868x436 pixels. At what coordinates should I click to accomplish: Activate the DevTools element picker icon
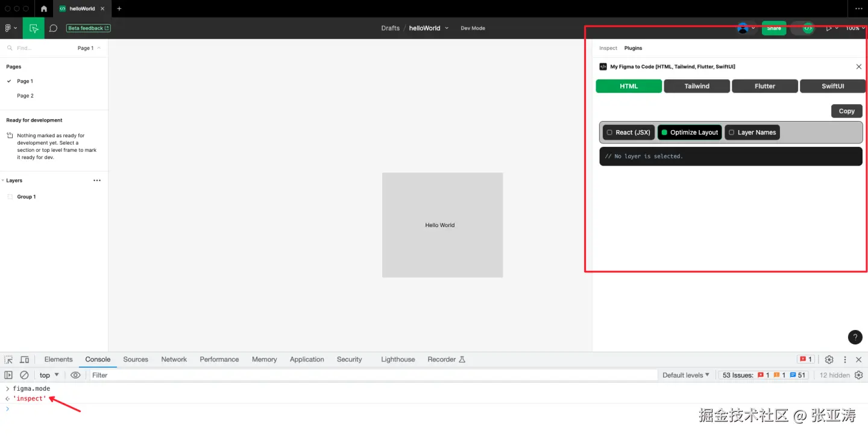(8, 360)
